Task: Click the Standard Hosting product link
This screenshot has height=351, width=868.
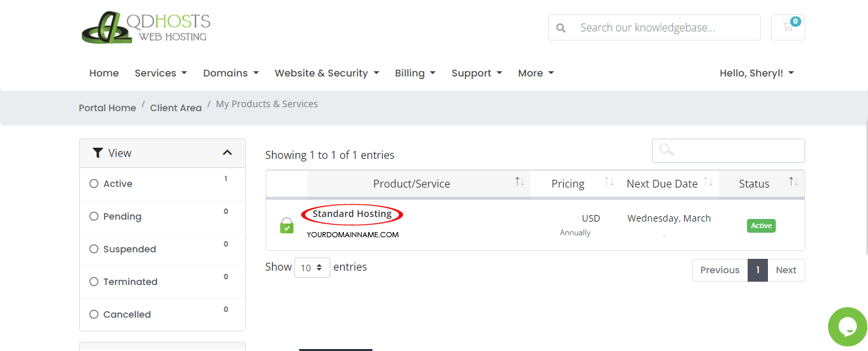Action: click(x=352, y=214)
